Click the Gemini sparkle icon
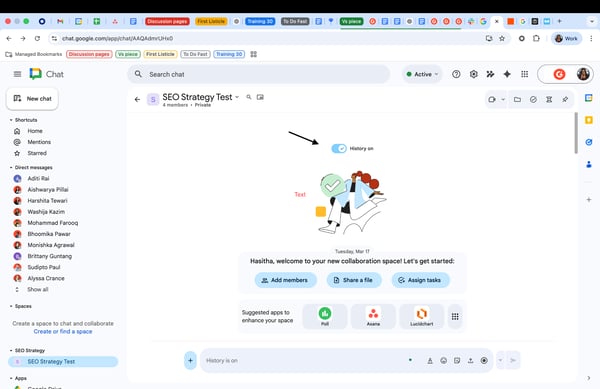Image resolution: width=600 pixels, height=389 pixels. tap(507, 74)
